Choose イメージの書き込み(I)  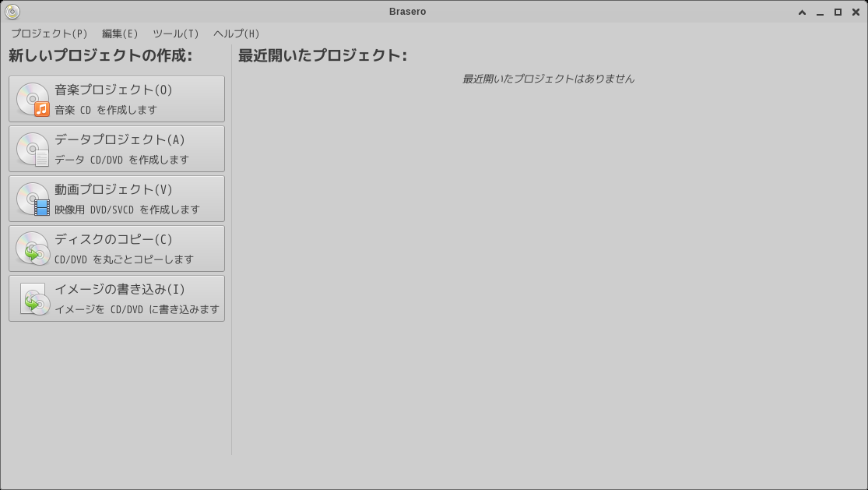click(x=117, y=298)
